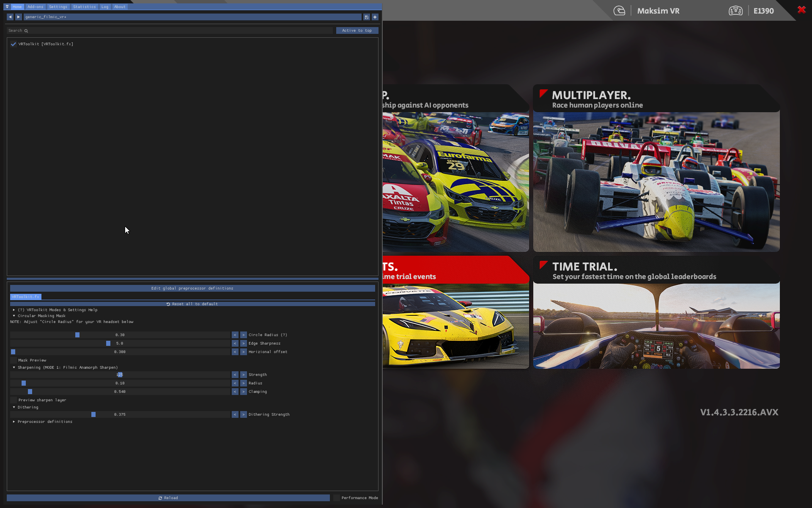This screenshot has height=508, width=812.
Task: Decrease Dithering Strength with left arrow
Action: tap(235, 414)
